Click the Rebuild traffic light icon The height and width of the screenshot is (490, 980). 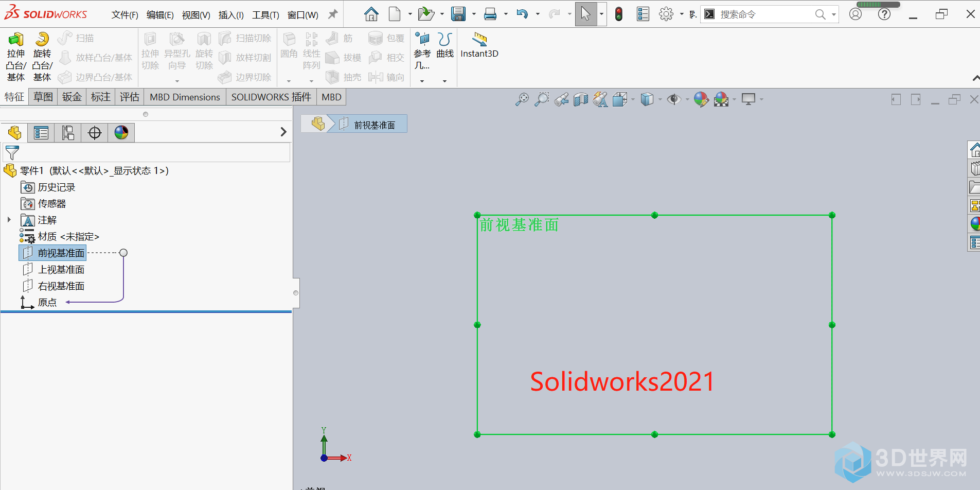(x=619, y=14)
